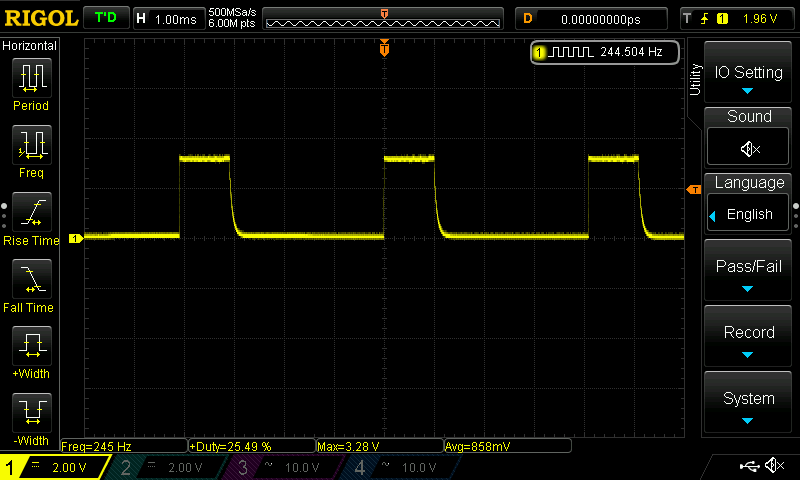Click the orange trigger level marker on the right edge
The width and height of the screenshot is (800, 480).
click(694, 190)
